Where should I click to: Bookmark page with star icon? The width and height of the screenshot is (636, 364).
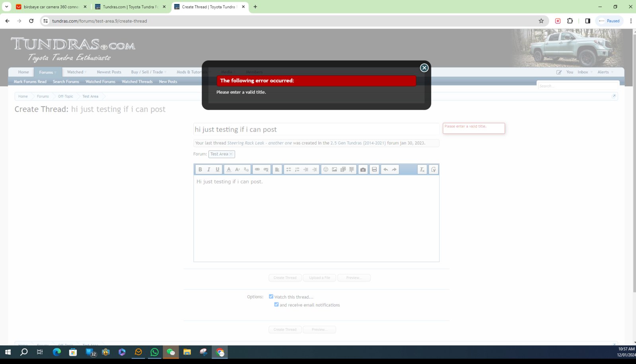pos(541,21)
